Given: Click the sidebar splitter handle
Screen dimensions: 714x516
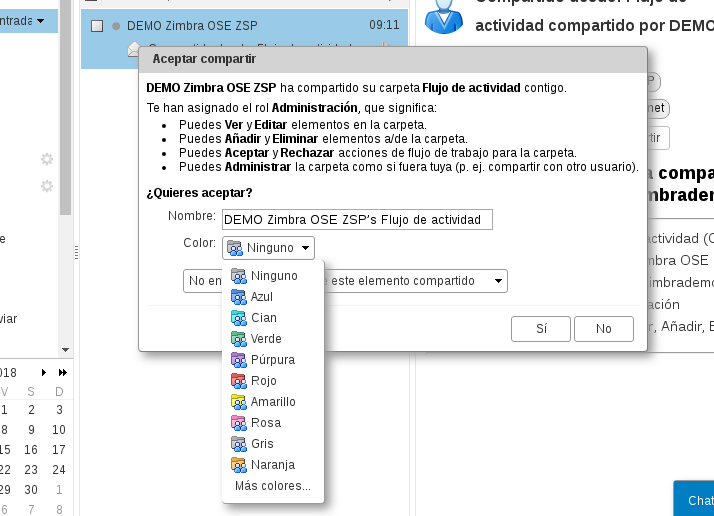Looking at the screenshot, I should pyautogui.click(x=76, y=252).
